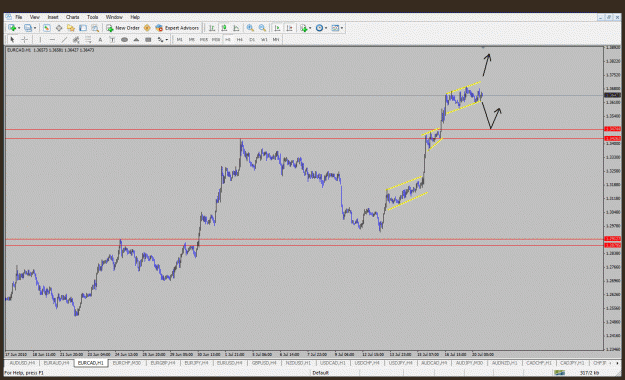Select the vertical line drawing tool
Viewport: 625px width, 380px height.
[40, 39]
